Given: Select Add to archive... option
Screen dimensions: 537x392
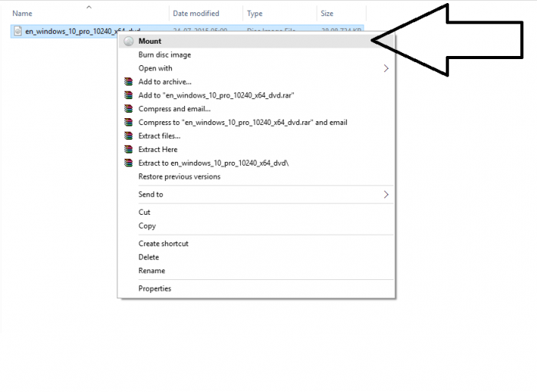Looking at the screenshot, I should [x=256, y=82].
